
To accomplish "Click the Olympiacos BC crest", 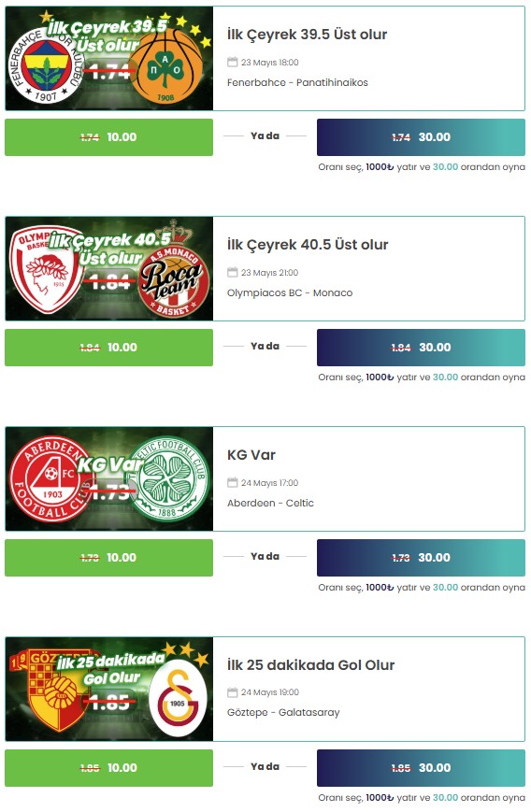I will pyautogui.click(x=47, y=269).
